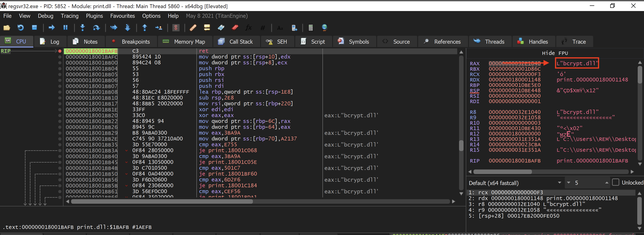Open the Default (x64 fastcall) dropdown
The image size is (644, 235).
coord(515,183)
